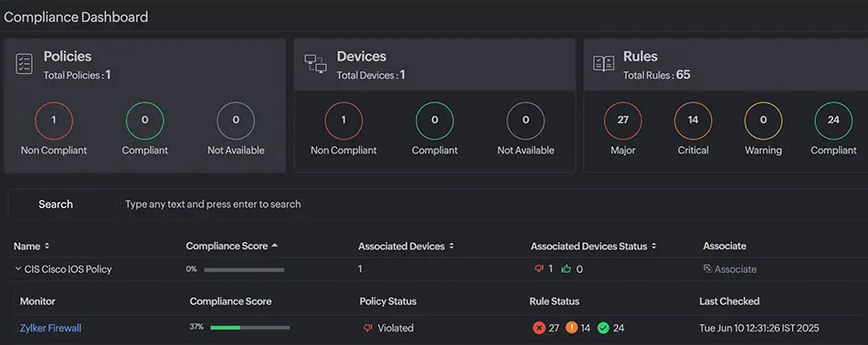Click the CIS policy 0% compliance bar

244,270
